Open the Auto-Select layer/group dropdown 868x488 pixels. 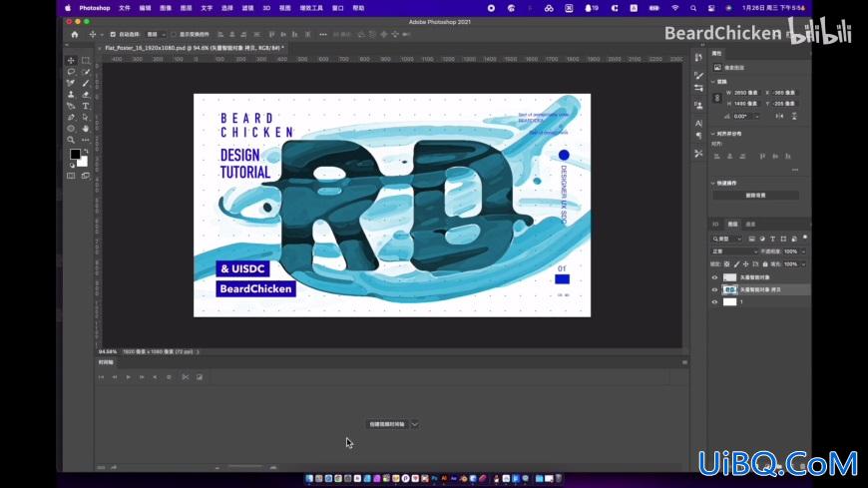[155, 34]
